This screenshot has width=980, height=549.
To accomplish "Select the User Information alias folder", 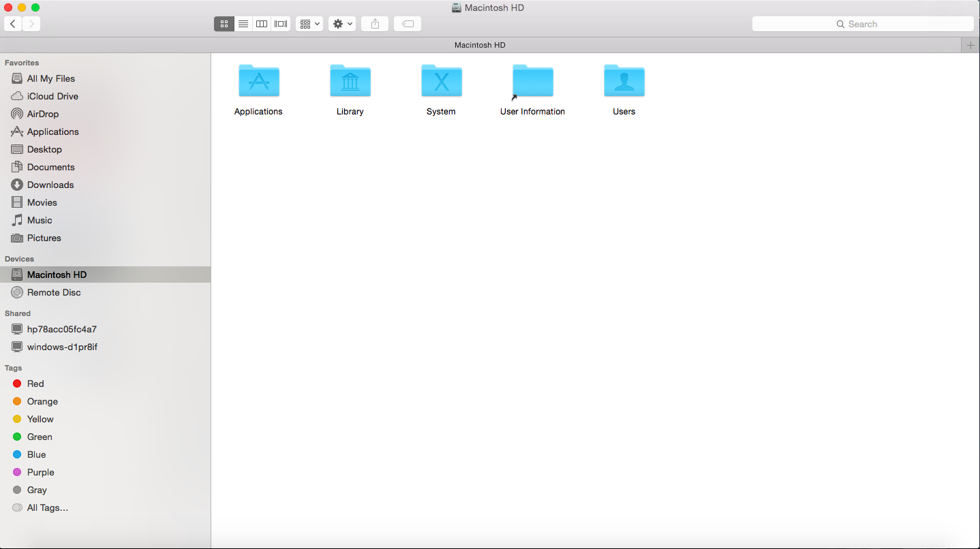I will pyautogui.click(x=532, y=81).
